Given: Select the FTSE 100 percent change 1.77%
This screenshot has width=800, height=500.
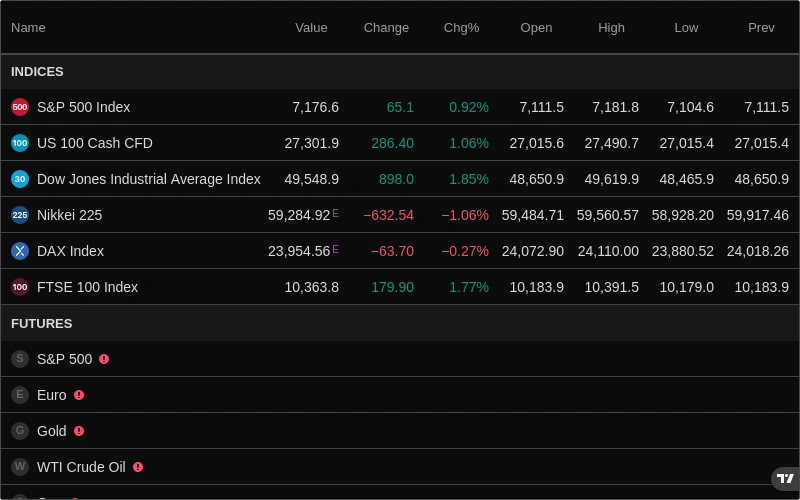Looking at the screenshot, I should 469,287.
